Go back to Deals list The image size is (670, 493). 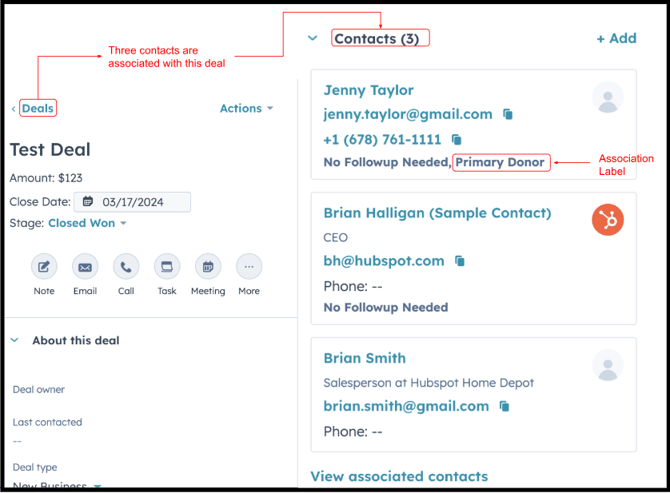(37, 108)
